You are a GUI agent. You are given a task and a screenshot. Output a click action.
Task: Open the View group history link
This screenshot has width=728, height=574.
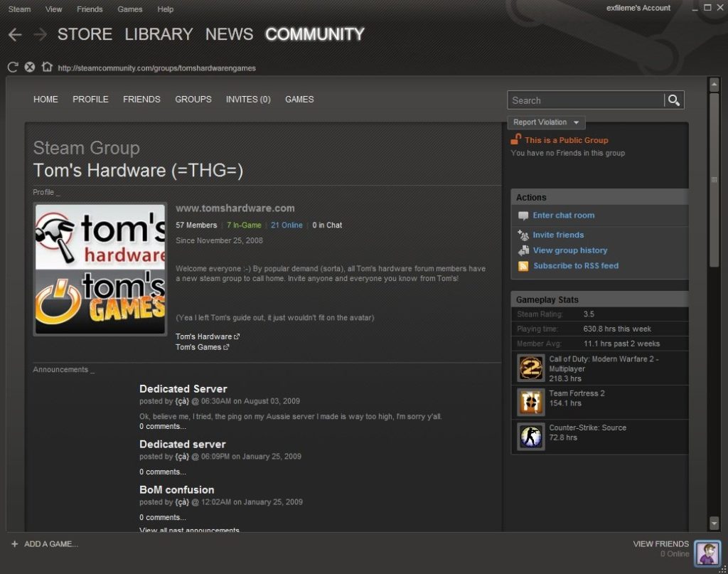[570, 250]
